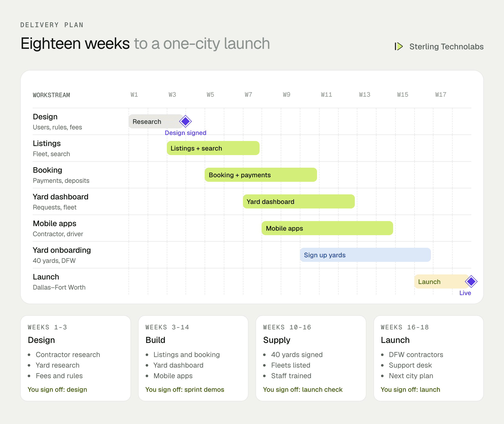Click the W17 week column header
504x424 pixels.
coord(440,95)
